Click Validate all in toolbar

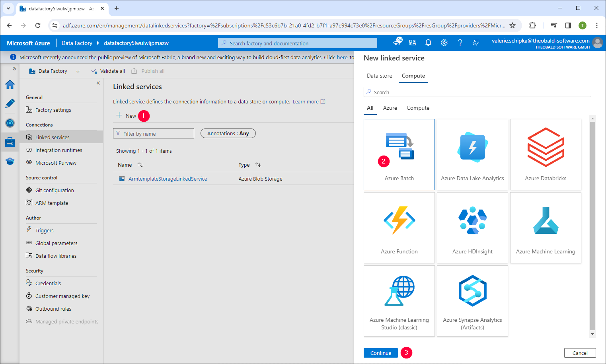click(x=108, y=71)
